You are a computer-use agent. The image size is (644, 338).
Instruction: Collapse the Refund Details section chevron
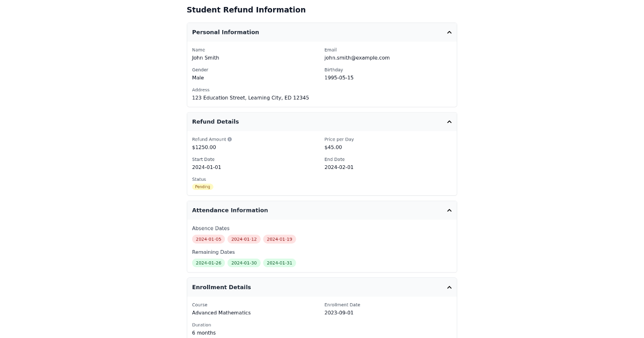pos(449,122)
